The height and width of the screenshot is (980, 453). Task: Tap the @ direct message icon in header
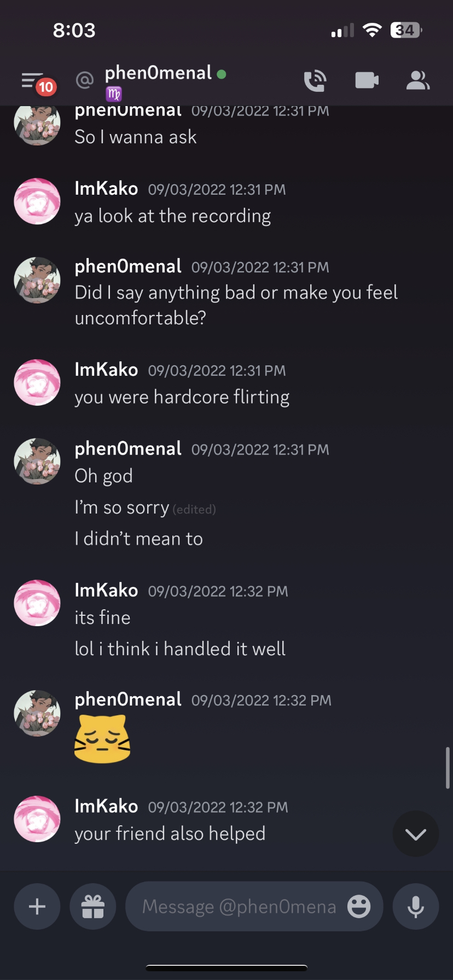point(85,80)
